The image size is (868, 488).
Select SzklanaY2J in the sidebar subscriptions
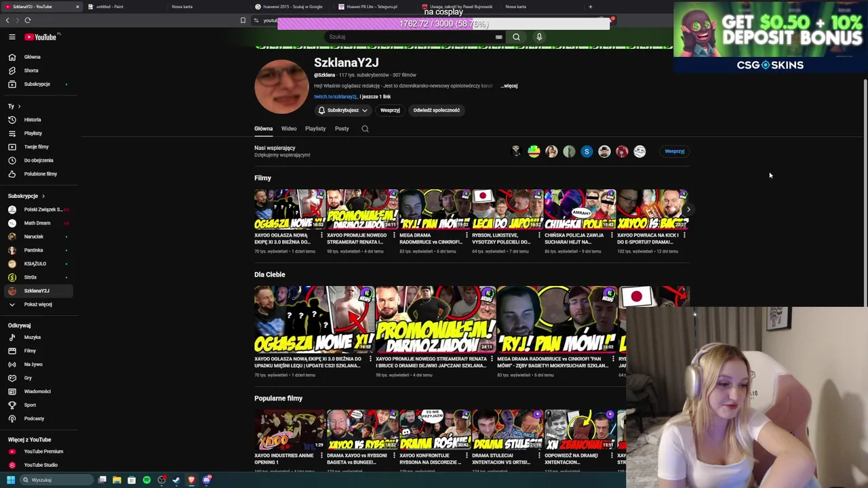[x=37, y=291]
